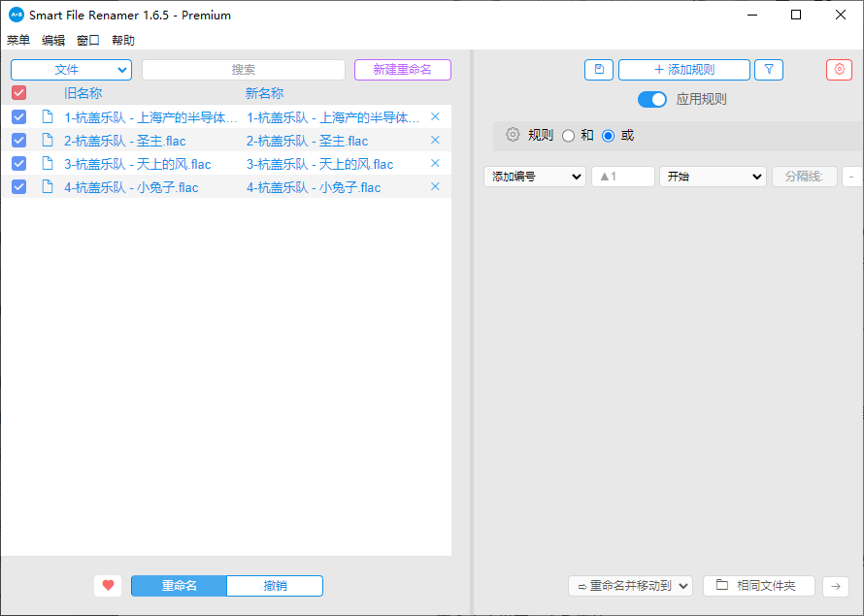Select the 和 radio button
The height and width of the screenshot is (616, 864).
tap(568, 135)
